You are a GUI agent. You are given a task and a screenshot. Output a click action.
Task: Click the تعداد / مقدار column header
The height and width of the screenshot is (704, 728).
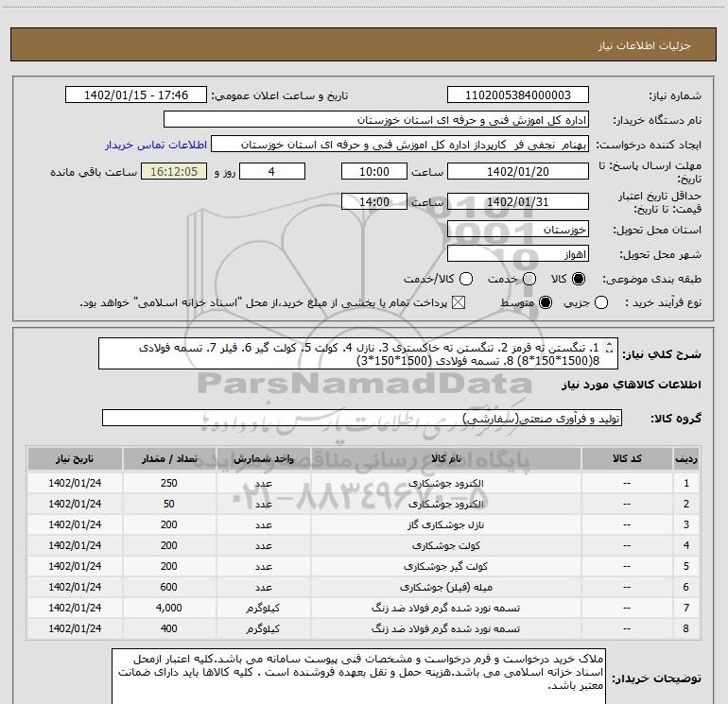pos(169,458)
